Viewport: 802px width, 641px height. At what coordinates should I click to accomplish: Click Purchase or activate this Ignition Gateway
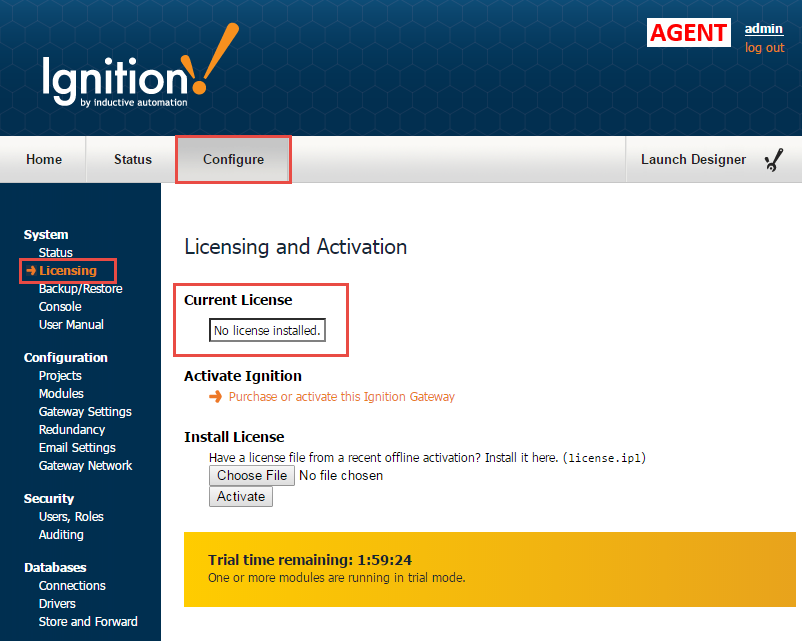(342, 396)
